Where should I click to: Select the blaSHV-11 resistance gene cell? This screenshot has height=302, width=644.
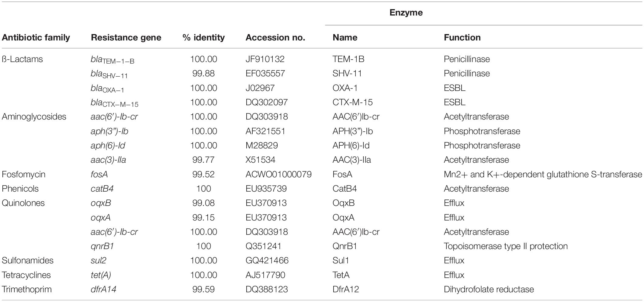(x=109, y=74)
